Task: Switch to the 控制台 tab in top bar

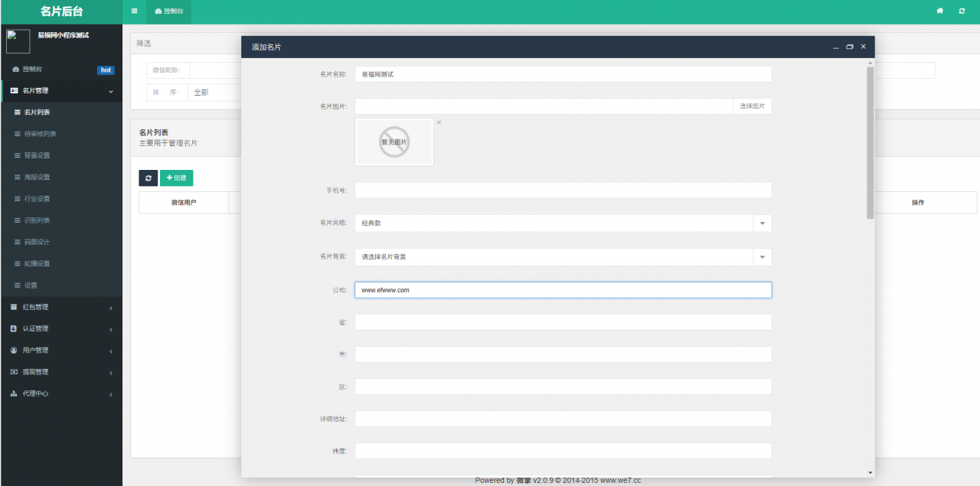Action: point(168,11)
